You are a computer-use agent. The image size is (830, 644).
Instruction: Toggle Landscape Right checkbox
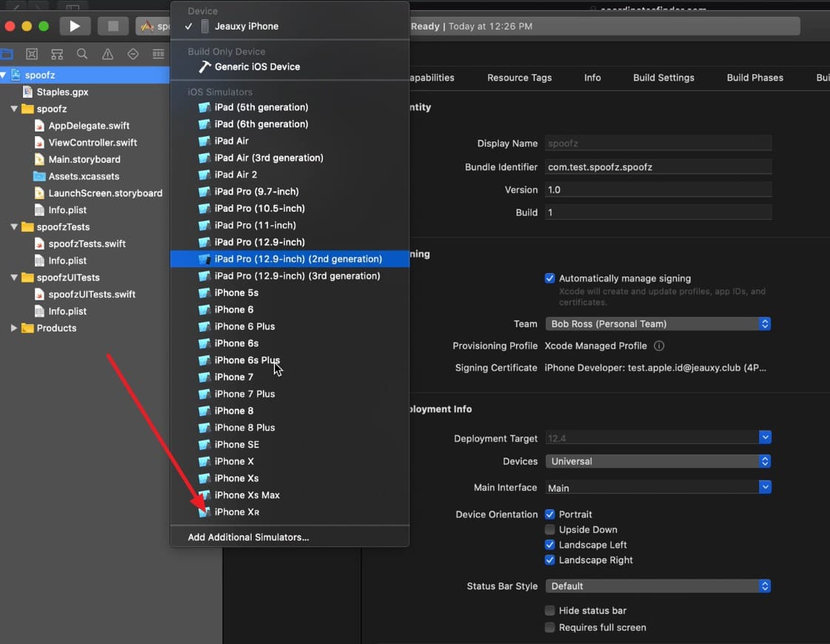pos(549,560)
